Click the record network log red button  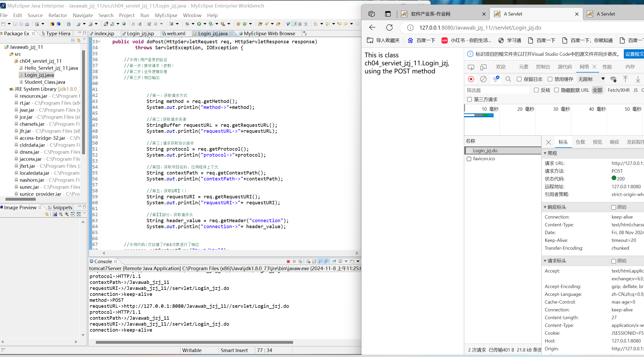point(471,79)
